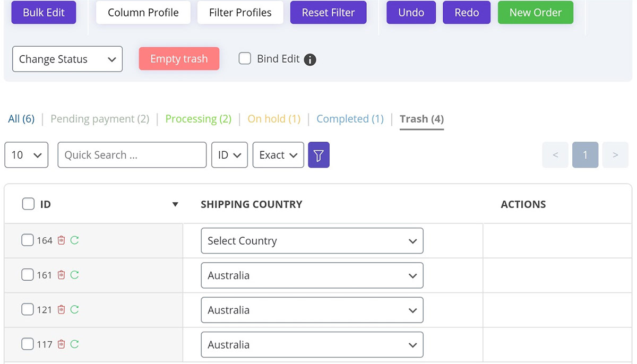Click the trash icon for order 121
Screen dimensions: 637x364
click(x=61, y=309)
